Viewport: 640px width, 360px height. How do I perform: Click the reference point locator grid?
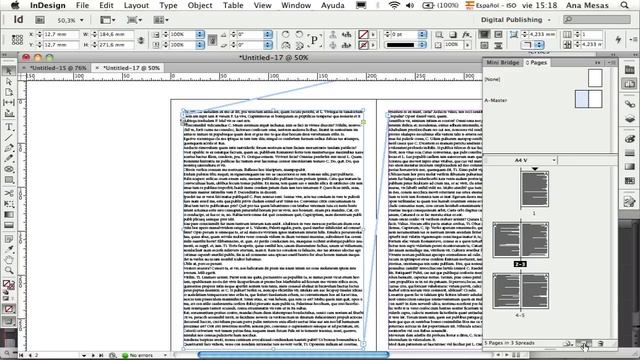click(17, 40)
